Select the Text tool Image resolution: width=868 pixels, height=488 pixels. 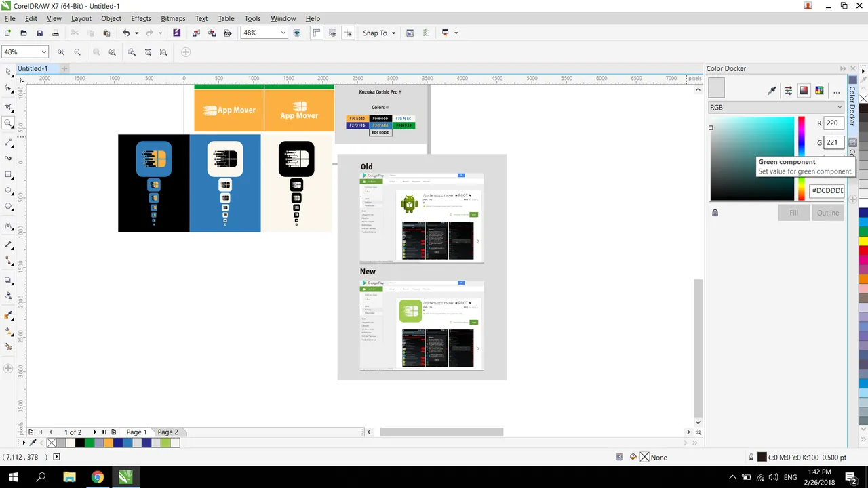(x=8, y=226)
